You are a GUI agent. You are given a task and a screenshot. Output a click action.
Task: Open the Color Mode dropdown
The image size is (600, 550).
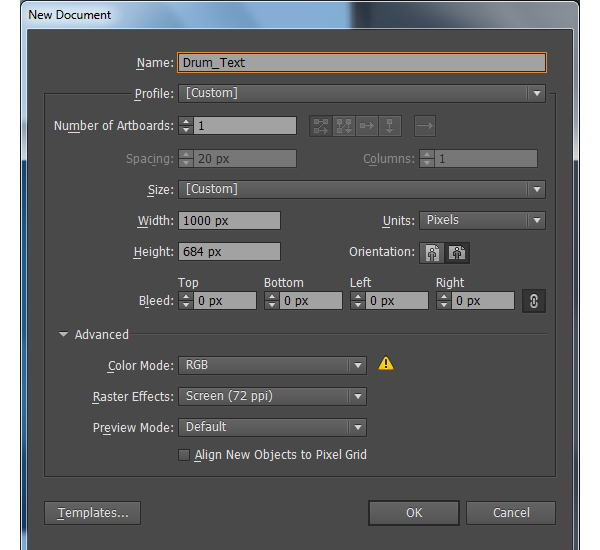(x=272, y=366)
